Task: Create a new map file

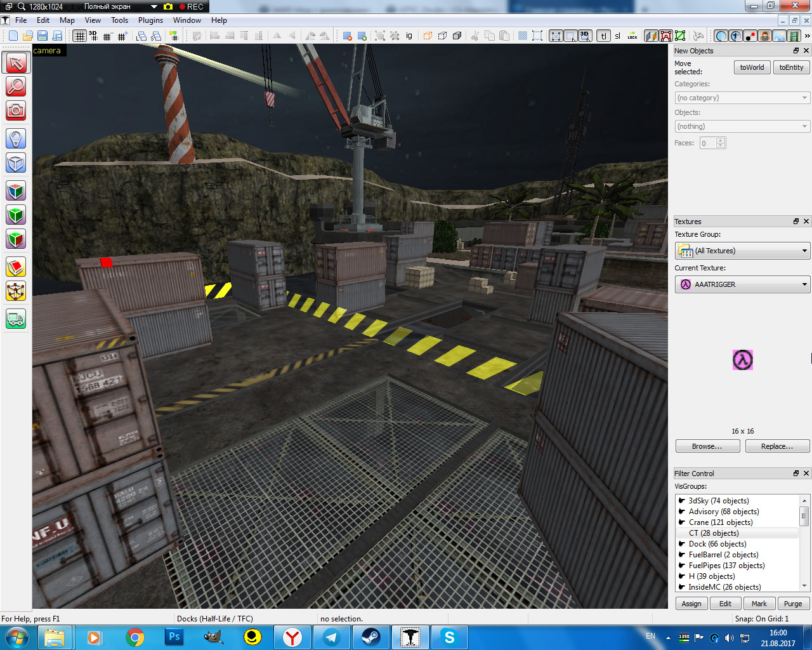Action: (13, 36)
